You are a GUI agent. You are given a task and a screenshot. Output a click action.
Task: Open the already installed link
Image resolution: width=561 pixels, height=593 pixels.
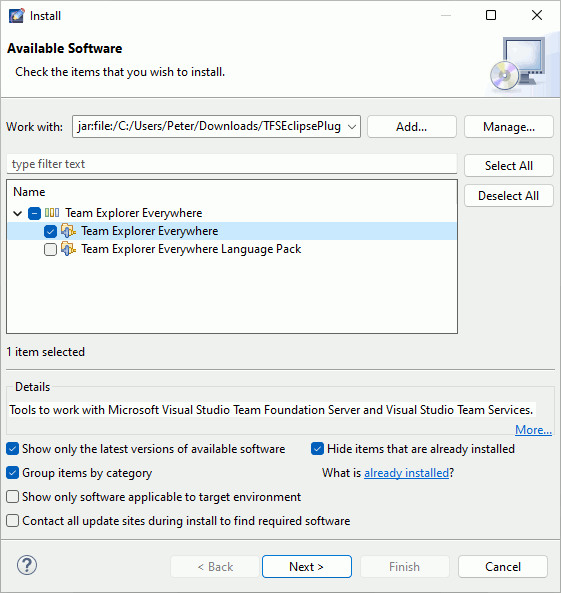(406, 473)
